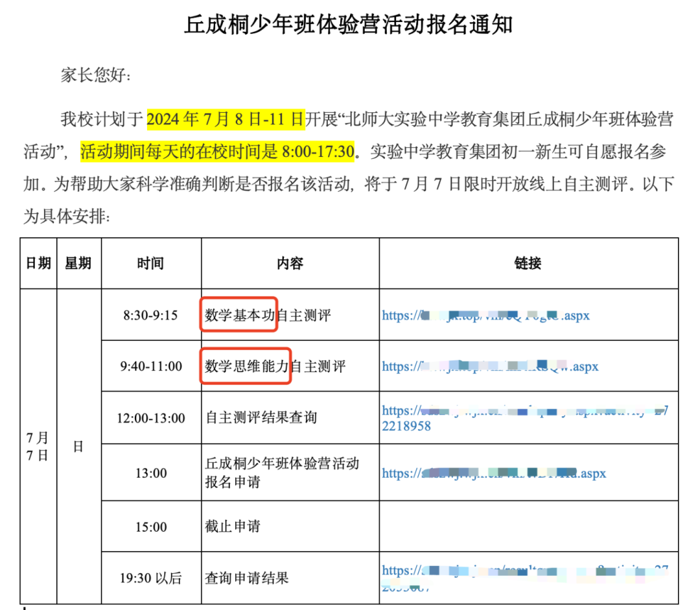Click the title 丘成桐少年班体验营活动报名通知

(349, 25)
